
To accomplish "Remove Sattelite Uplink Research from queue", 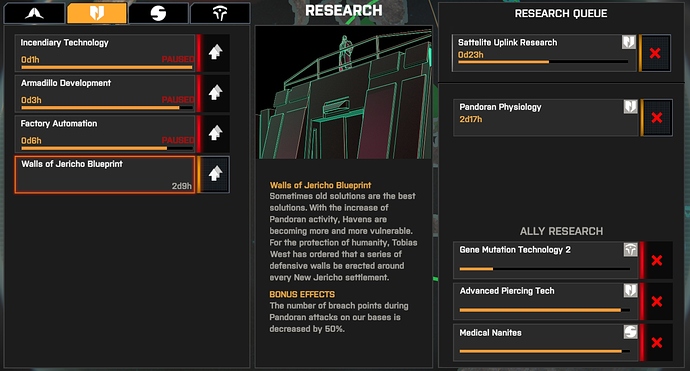I will (x=655, y=53).
